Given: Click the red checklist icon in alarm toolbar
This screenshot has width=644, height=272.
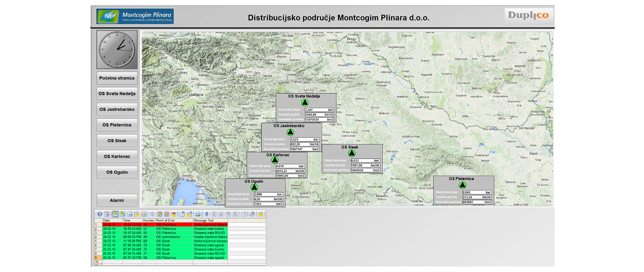Looking at the screenshot, I should pos(167,214).
